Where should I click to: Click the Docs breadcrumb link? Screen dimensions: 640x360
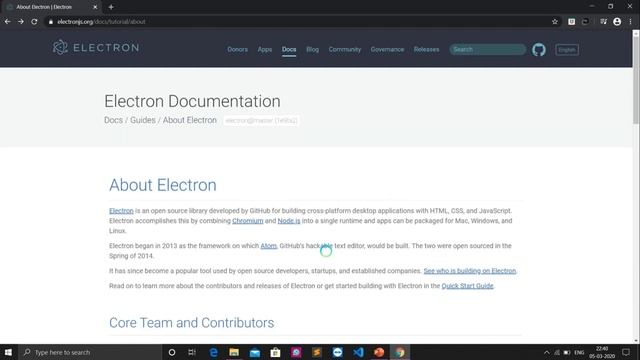[113, 120]
